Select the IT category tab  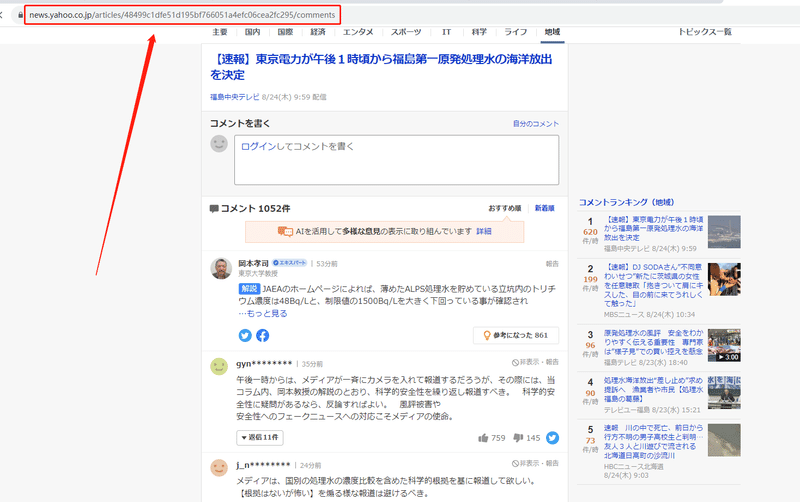[x=446, y=32]
